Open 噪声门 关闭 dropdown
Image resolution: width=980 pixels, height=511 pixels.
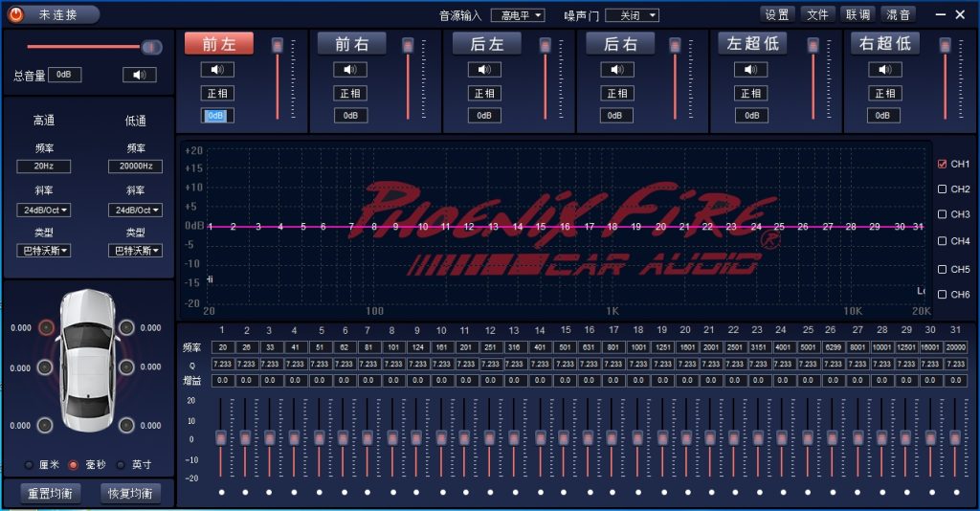632,15
